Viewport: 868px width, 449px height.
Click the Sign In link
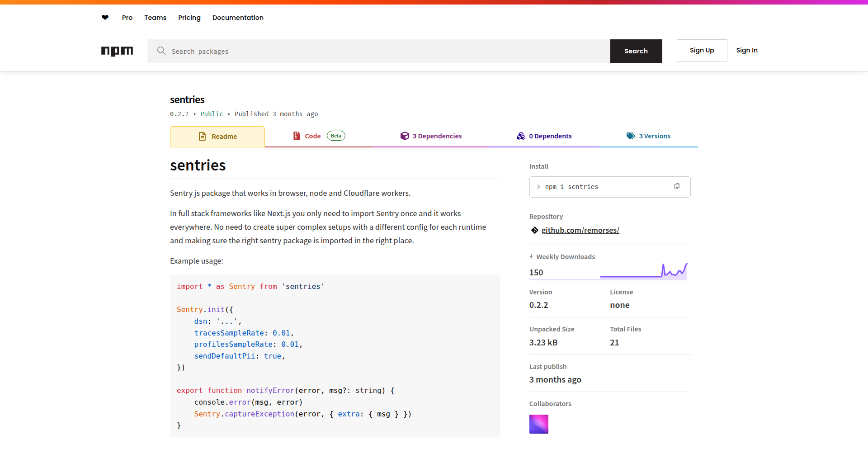click(x=746, y=50)
